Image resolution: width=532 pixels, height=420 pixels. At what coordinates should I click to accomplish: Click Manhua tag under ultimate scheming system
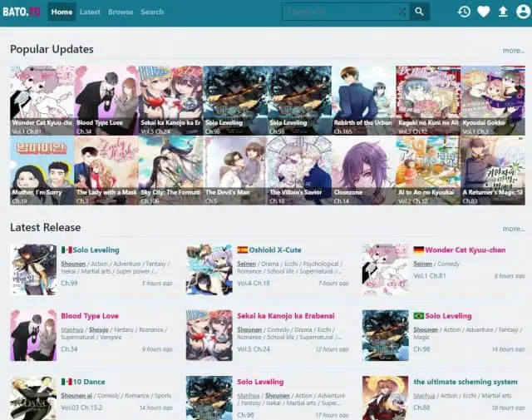pos(424,396)
